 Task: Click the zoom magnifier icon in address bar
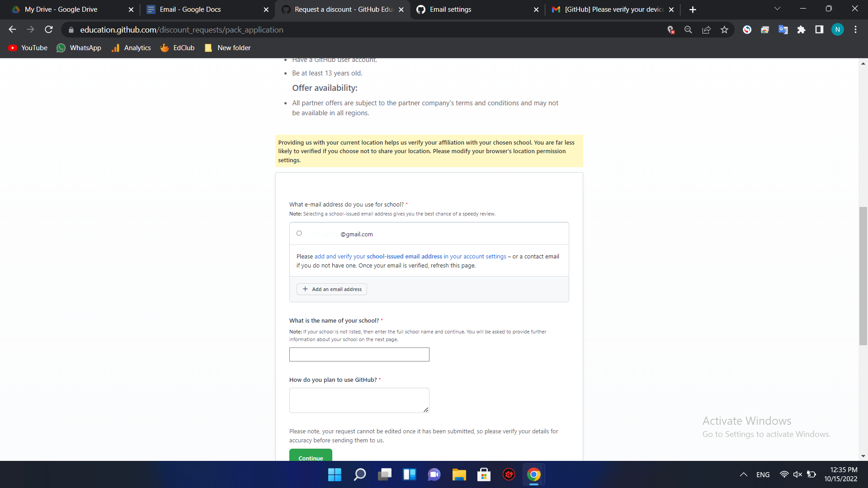pyautogui.click(x=688, y=30)
